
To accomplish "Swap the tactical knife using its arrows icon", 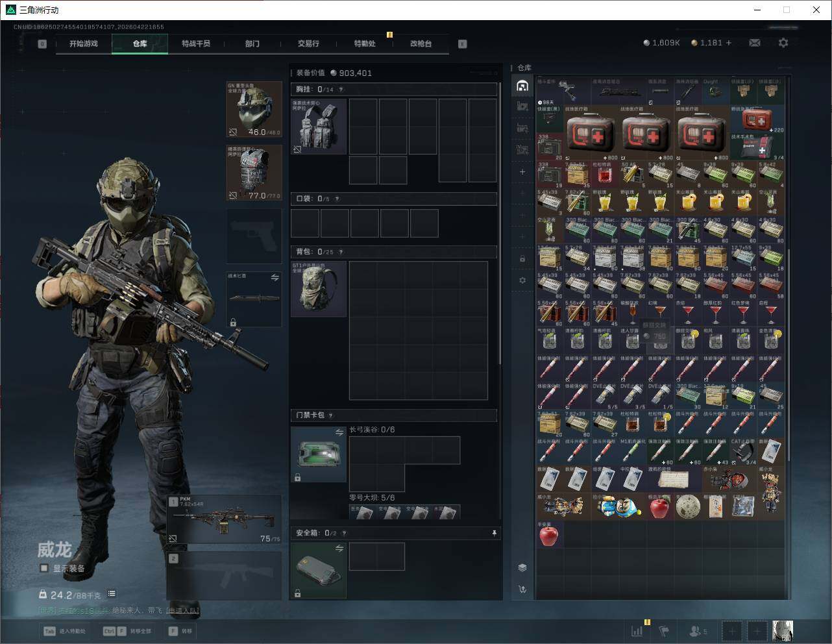I will tap(275, 278).
